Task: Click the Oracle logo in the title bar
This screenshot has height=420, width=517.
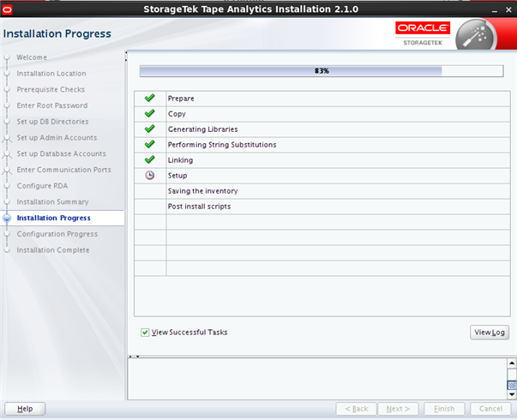Action: point(7,9)
